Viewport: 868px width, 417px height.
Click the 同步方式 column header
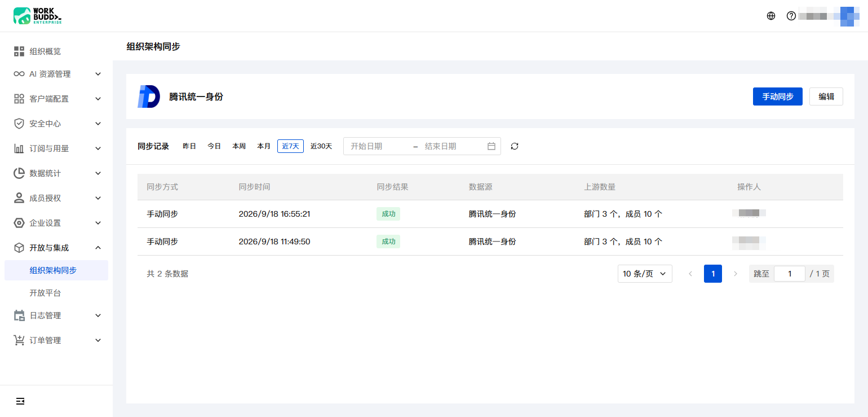162,187
